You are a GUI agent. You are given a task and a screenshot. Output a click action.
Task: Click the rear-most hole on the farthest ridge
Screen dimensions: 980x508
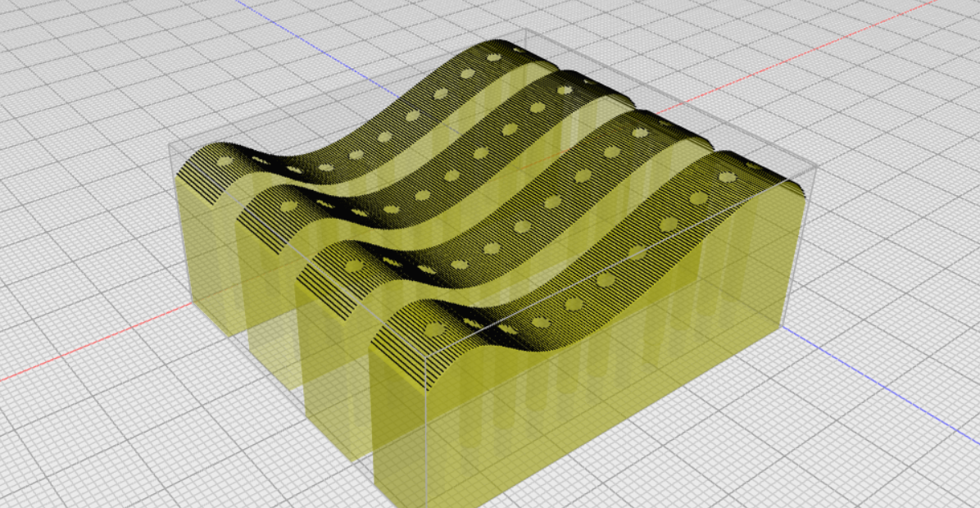[494, 57]
